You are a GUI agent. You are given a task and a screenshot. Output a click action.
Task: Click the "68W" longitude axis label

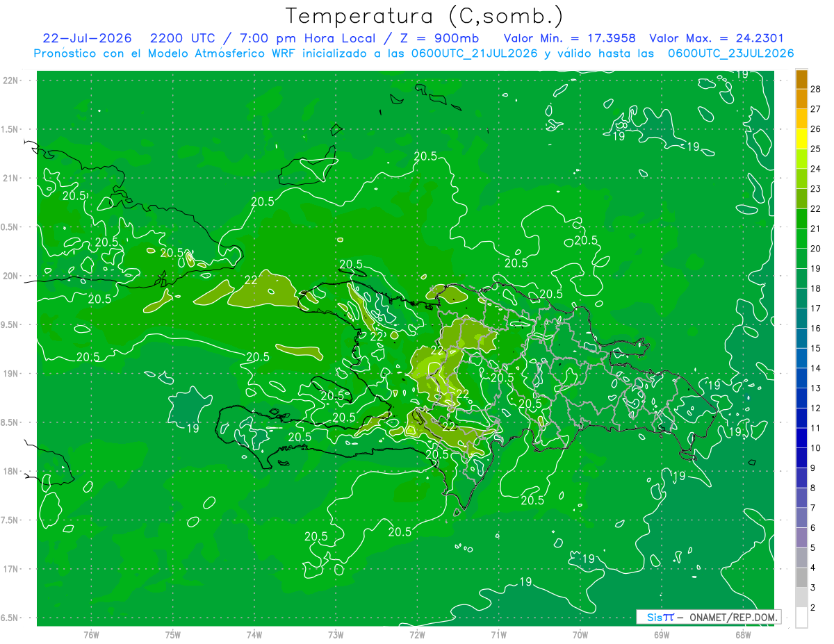tap(743, 634)
